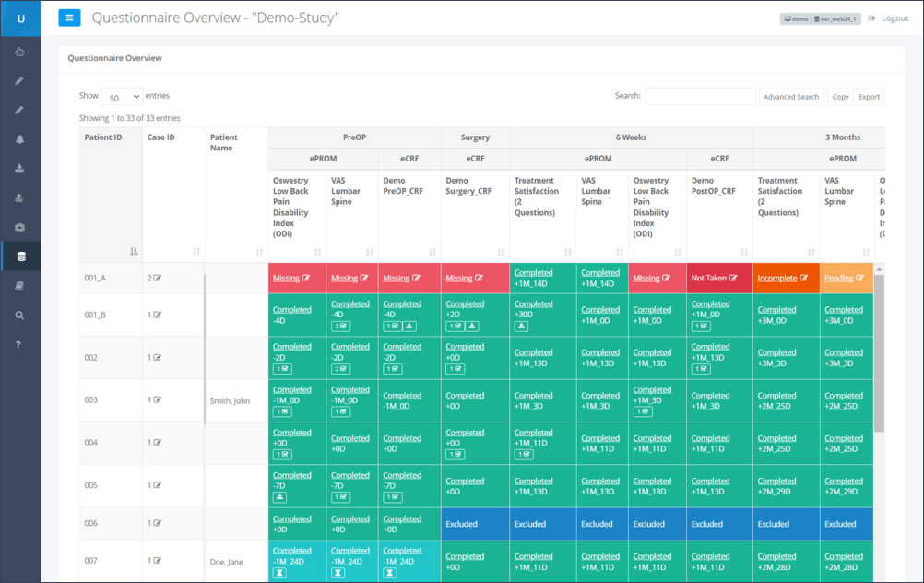Toggle the hamburger sidebar menu button
The height and width of the screenshot is (583, 924).
pyautogui.click(x=69, y=18)
